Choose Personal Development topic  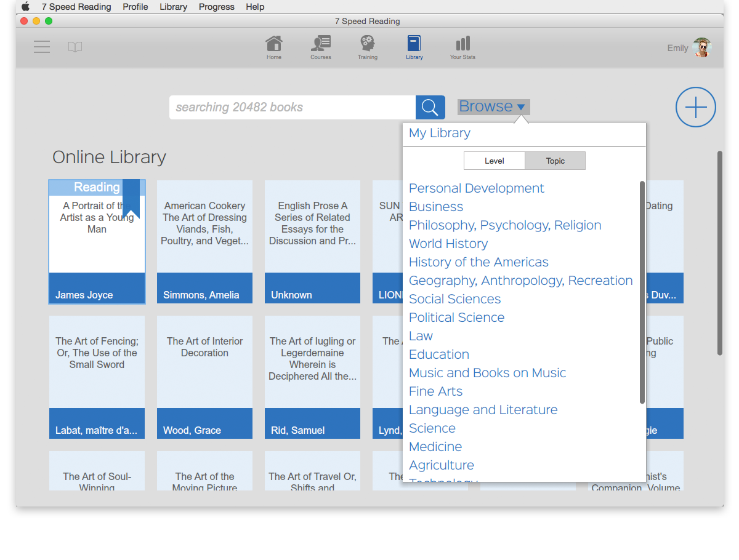click(477, 188)
